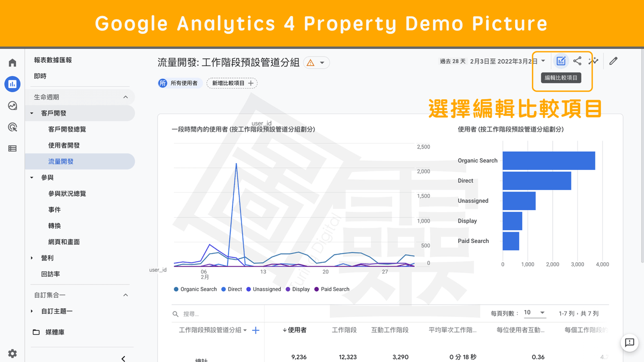
Task: Open the Explore icon in the left rail
Action: [12, 106]
